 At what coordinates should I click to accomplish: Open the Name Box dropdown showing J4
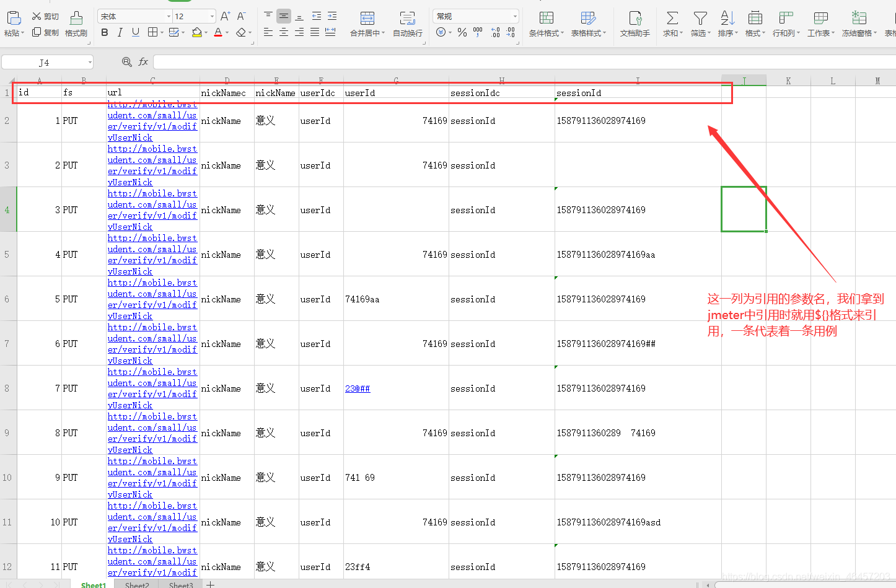point(90,62)
